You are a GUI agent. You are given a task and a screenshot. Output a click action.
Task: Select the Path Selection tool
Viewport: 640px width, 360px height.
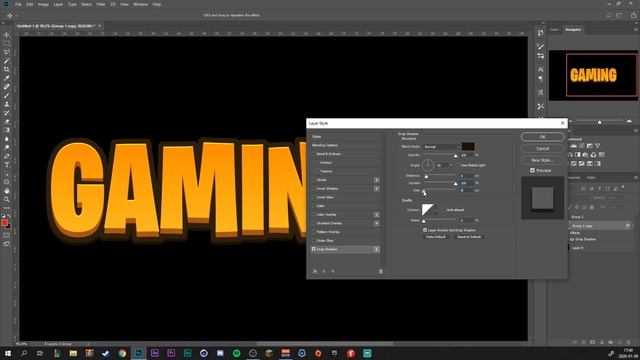click(x=7, y=173)
